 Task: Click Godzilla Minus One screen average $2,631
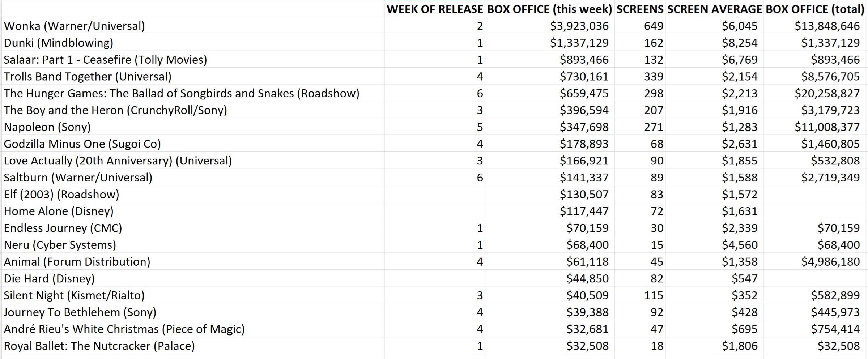739,144
